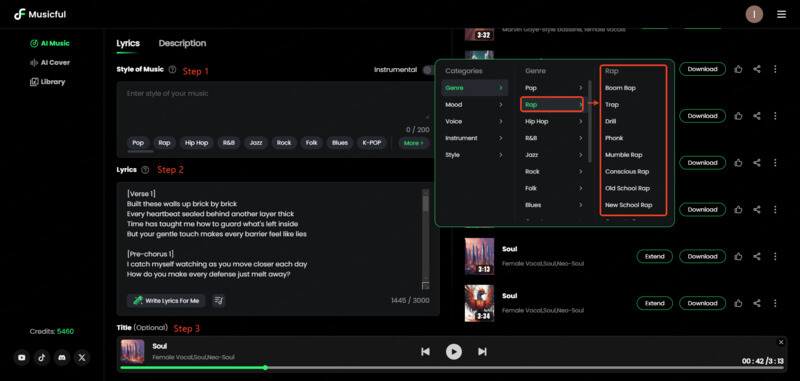This screenshot has height=381, width=800.
Task: Open Library in sidebar
Action: [x=48, y=82]
